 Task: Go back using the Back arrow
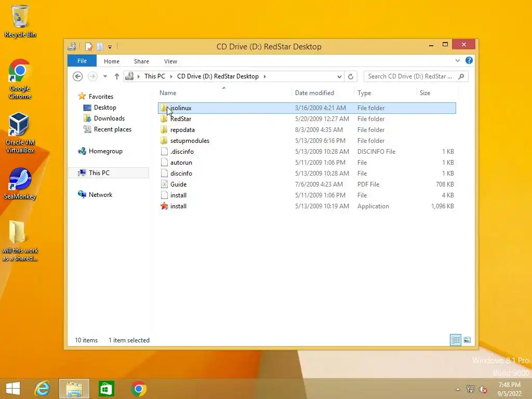point(78,76)
